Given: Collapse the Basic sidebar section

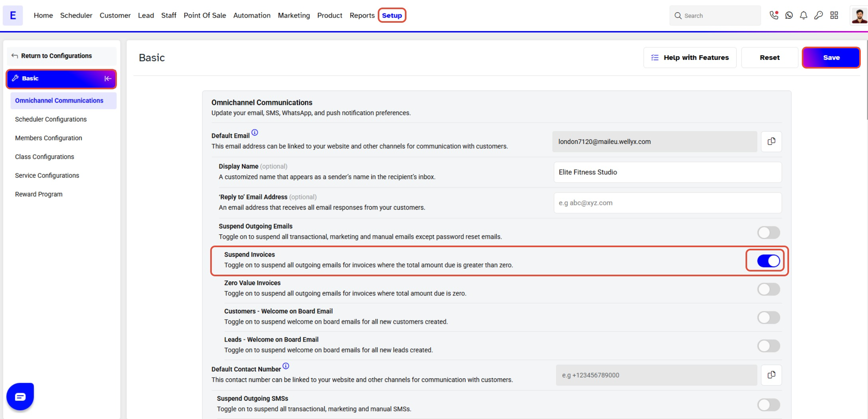Looking at the screenshot, I should tap(108, 79).
